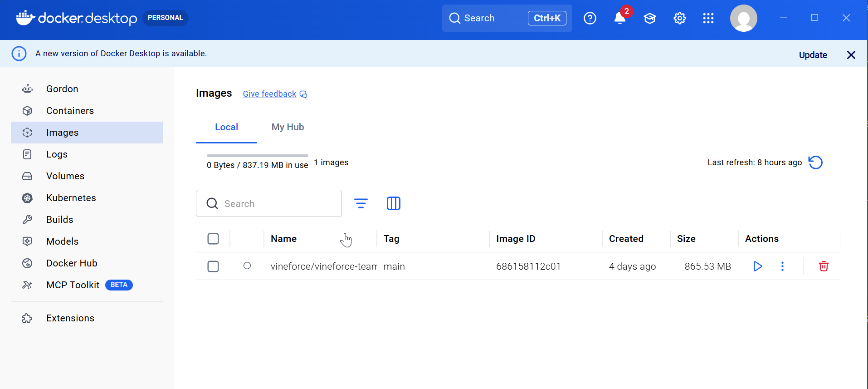Open the filter icon next to search
The height and width of the screenshot is (389, 868).
pos(361,203)
